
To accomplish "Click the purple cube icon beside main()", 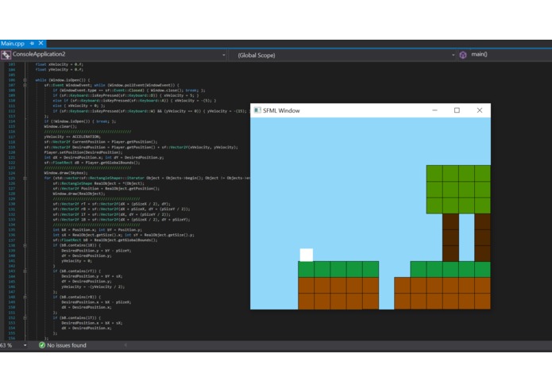I will (x=463, y=55).
